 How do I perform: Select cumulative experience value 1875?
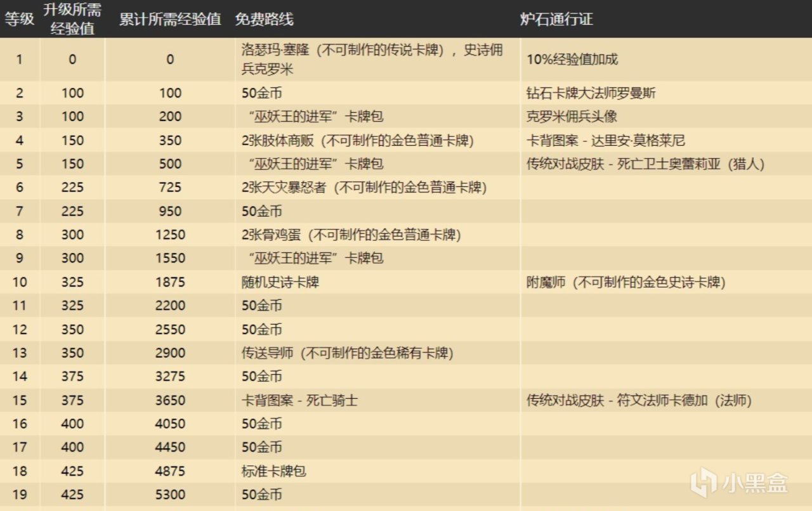coord(170,282)
